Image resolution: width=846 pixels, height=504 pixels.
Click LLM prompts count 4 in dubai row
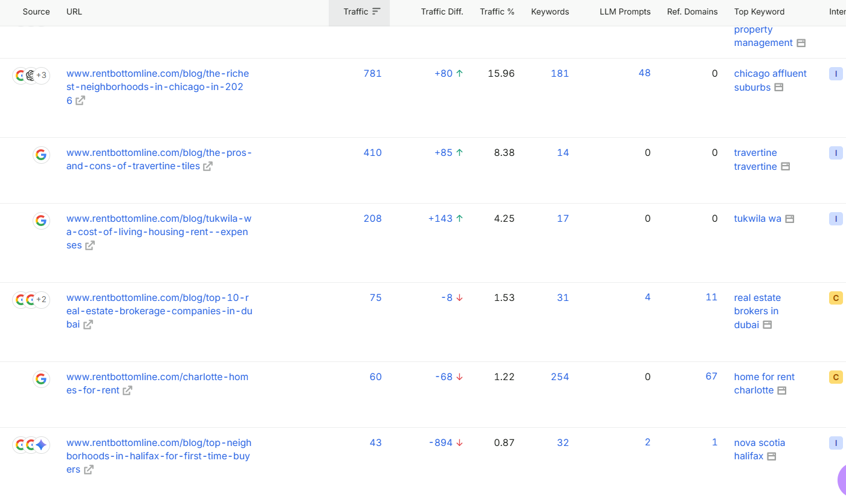pos(648,297)
